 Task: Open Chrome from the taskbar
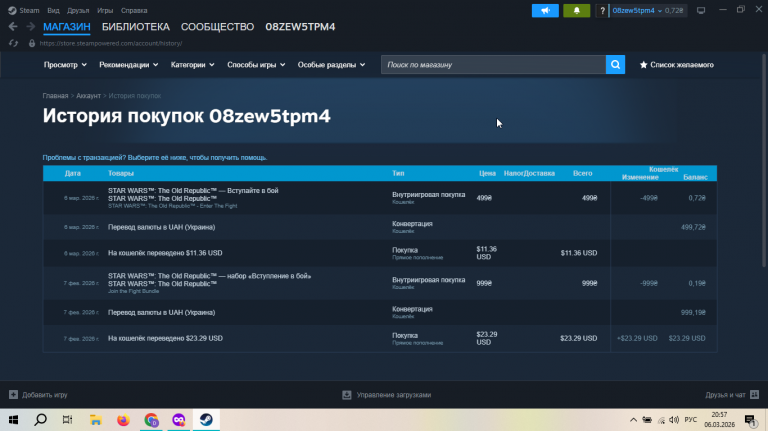pyautogui.click(x=151, y=420)
